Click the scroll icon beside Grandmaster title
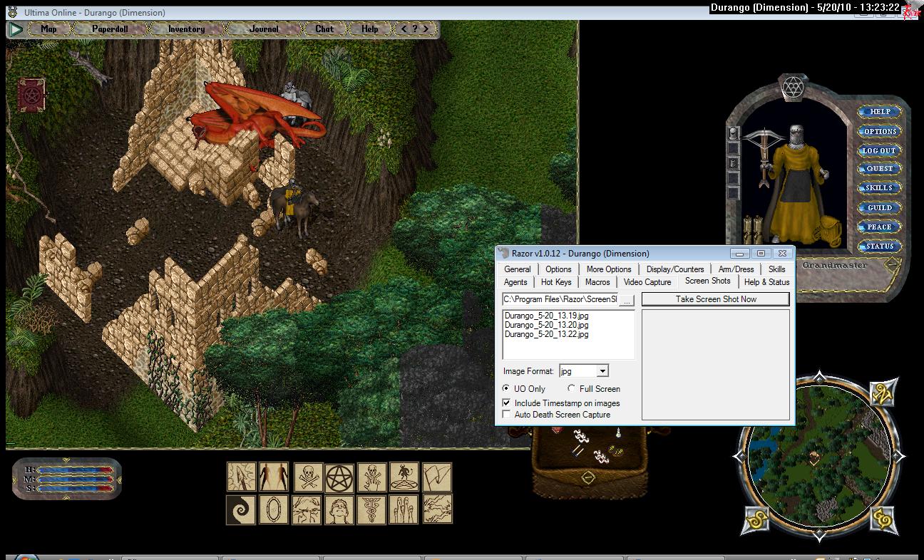924x560 pixels. coord(892,265)
